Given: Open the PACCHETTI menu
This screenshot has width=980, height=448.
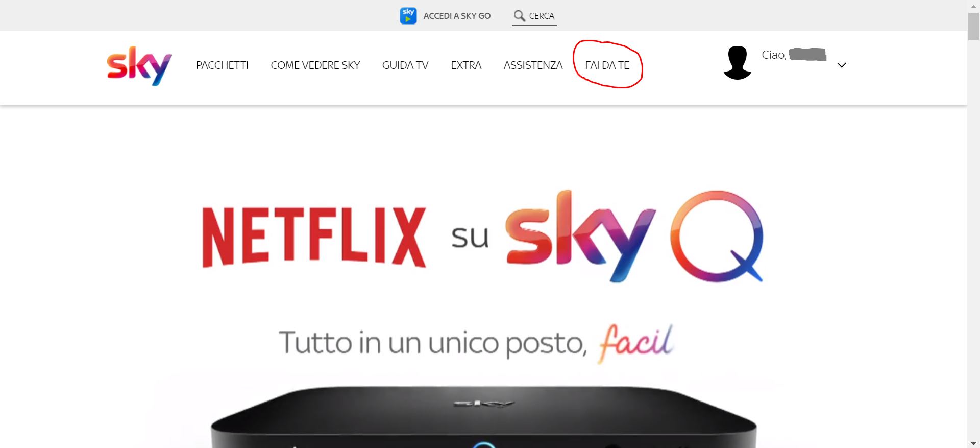Looking at the screenshot, I should point(222,65).
